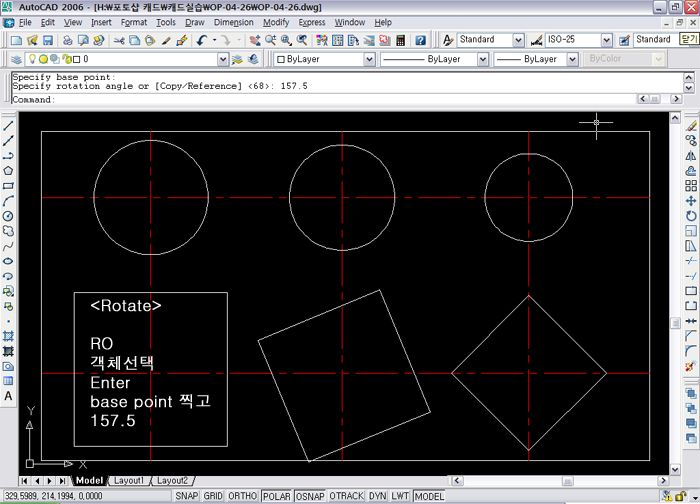Click the vertical scrollbar down arrow of drawing
Image resolution: width=700 pixels, height=504 pixels.
[675, 469]
